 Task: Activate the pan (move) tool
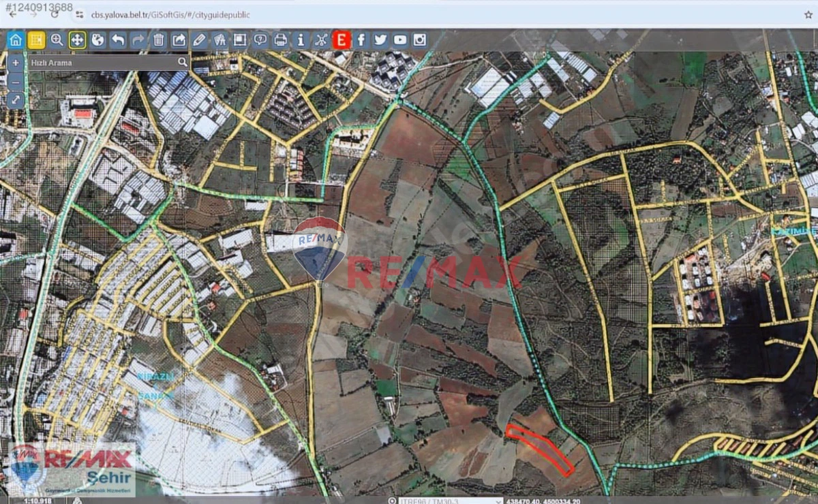coord(77,40)
